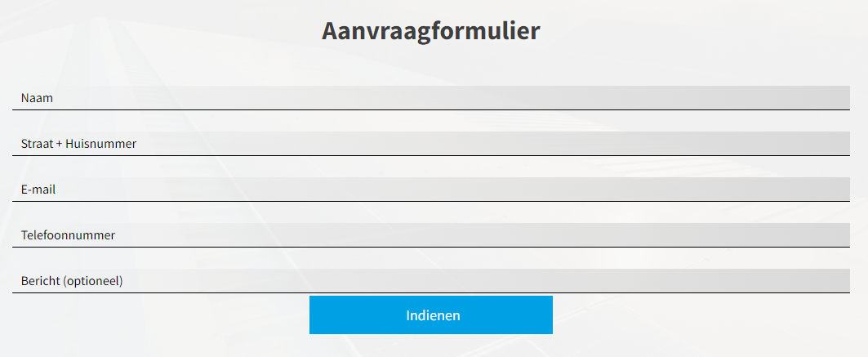Click the Aanvraagformulier heading
Viewport: 868px width, 357px height.
pos(430,30)
